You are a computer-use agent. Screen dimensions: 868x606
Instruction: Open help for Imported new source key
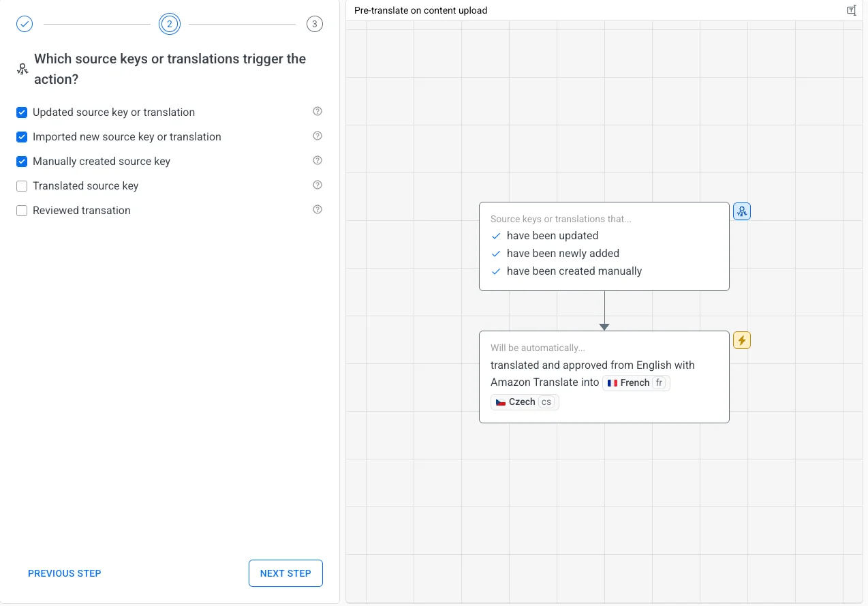(x=317, y=136)
